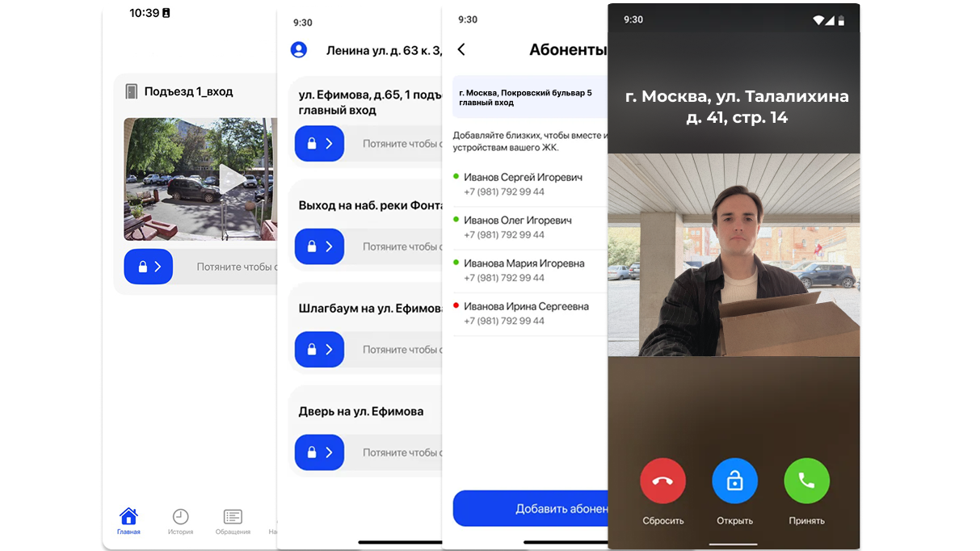Tap the green Принять accept call button
The width and height of the screenshot is (980, 551).
[x=806, y=481]
